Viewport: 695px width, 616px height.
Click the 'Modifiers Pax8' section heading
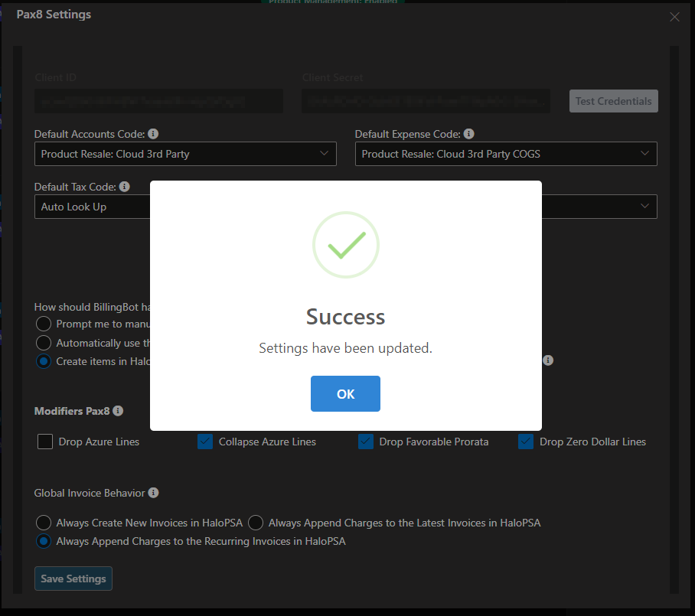point(72,411)
